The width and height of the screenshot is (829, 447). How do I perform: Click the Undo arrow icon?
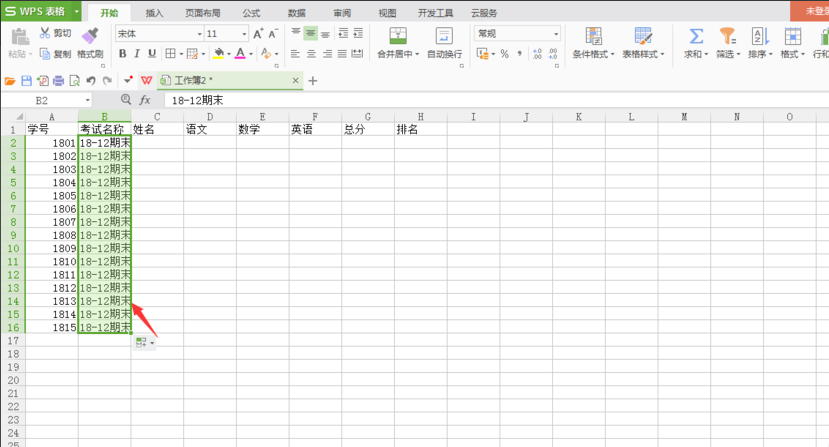pos(91,80)
